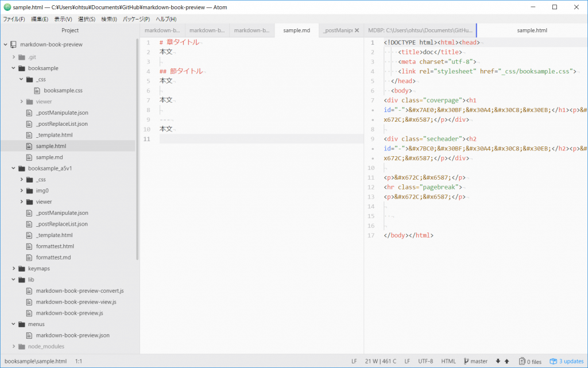The width and height of the screenshot is (588, 368).
Task: Open the 0 files changed indicator
Action: pos(530,361)
